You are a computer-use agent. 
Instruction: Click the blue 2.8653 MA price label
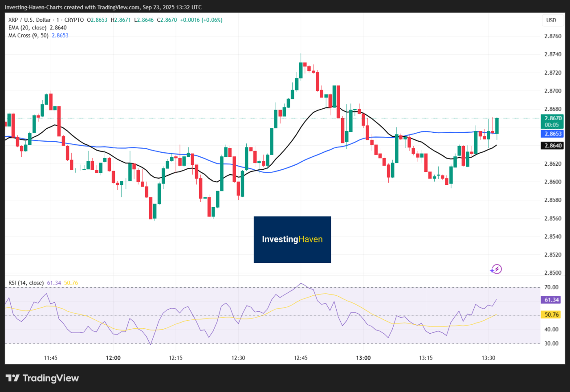(x=552, y=134)
